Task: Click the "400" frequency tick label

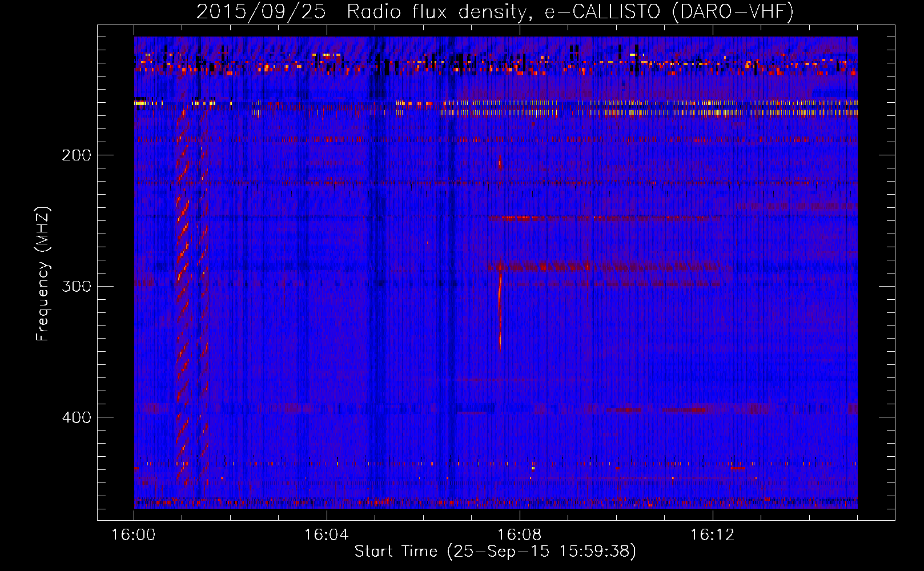Action: point(77,417)
